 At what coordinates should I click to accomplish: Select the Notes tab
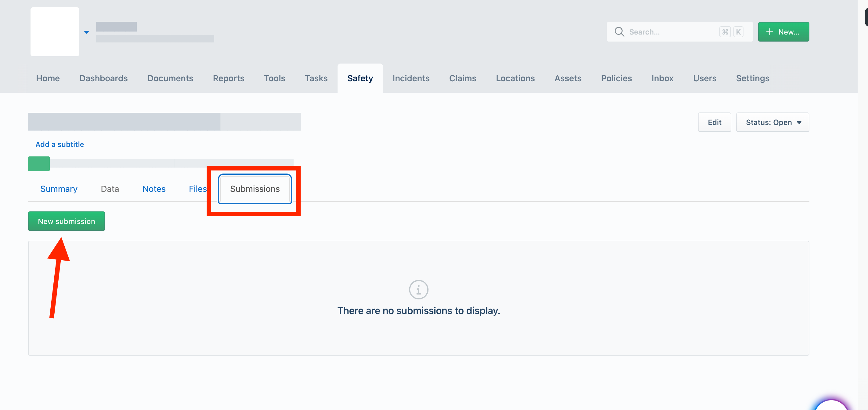tap(154, 189)
